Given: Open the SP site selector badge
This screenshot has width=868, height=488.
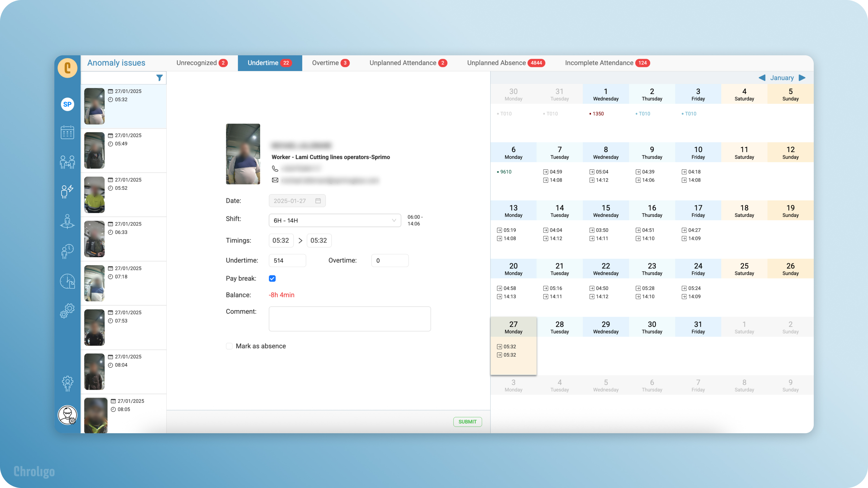Looking at the screenshot, I should click(67, 104).
